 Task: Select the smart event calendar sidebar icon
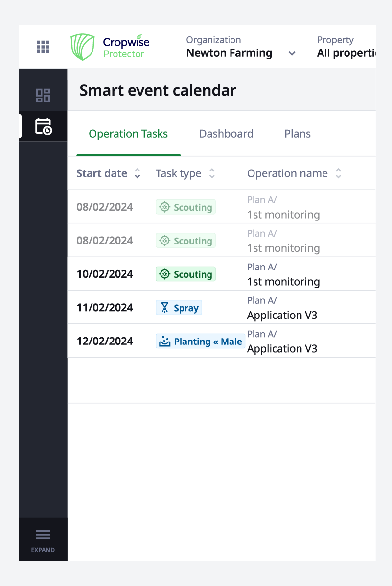[x=43, y=126]
